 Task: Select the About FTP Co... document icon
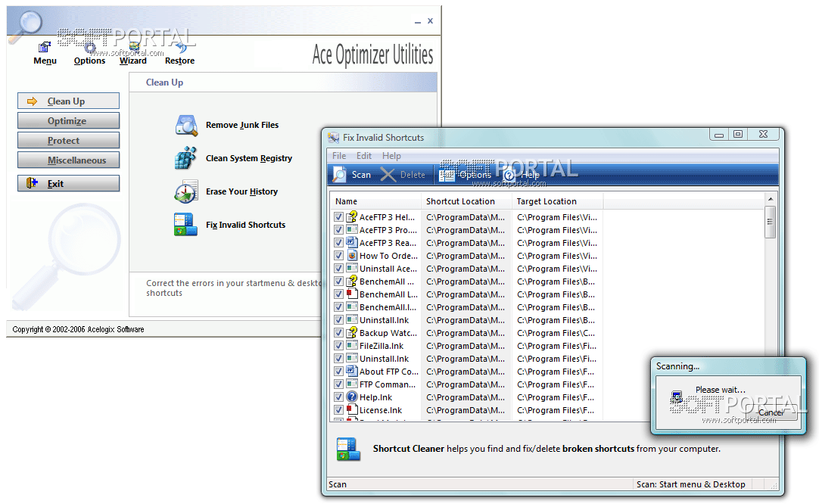pyautogui.click(x=352, y=372)
